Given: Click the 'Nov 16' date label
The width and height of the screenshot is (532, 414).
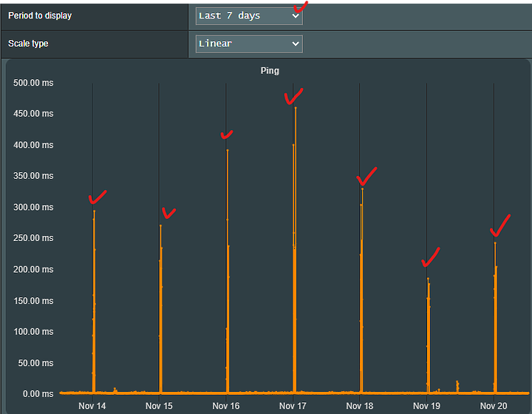Looking at the screenshot, I should click(225, 406).
